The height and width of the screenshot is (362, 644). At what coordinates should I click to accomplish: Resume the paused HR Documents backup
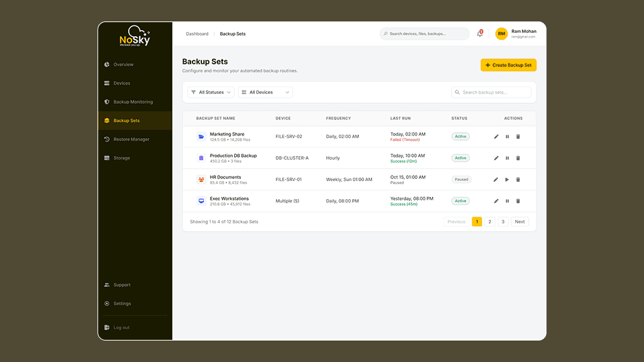507,180
